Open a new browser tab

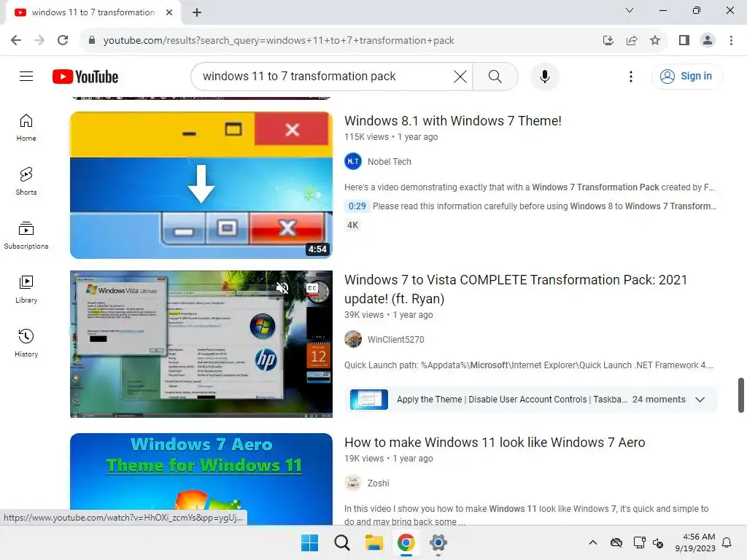197,12
